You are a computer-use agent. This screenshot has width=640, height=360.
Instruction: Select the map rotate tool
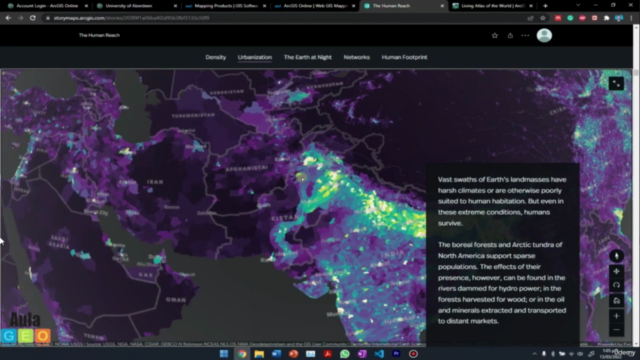(616, 285)
